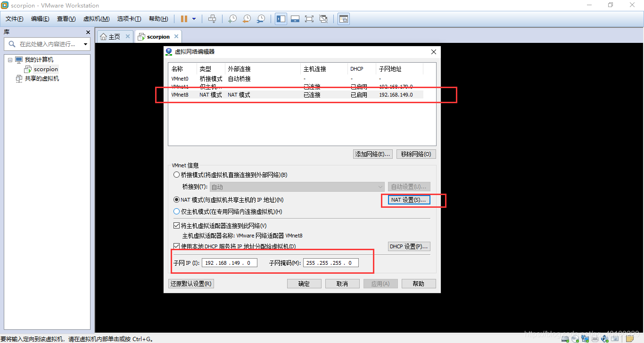Image resolution: width=644 pixels, height=343 pixels.
Task: Select NAT 模式 radio button
Action: click(x=177, y=200)
